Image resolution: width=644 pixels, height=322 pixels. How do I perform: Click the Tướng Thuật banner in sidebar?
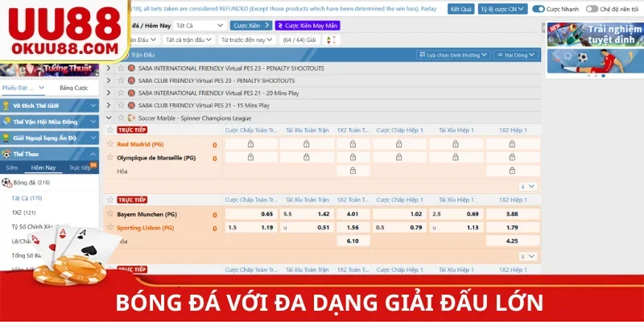point(49,69)
